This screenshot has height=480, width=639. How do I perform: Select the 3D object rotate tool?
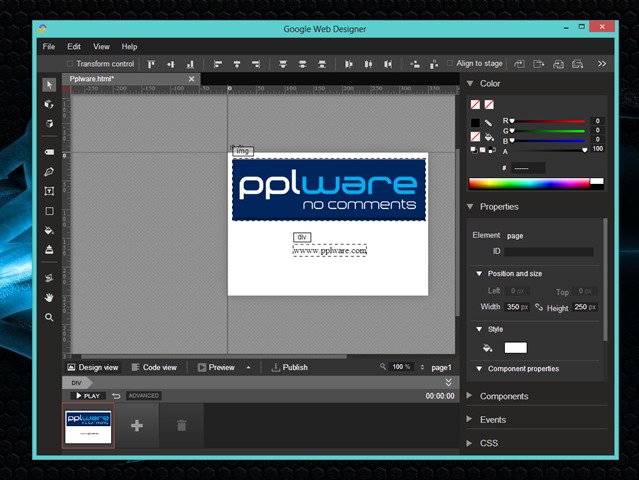49,104
